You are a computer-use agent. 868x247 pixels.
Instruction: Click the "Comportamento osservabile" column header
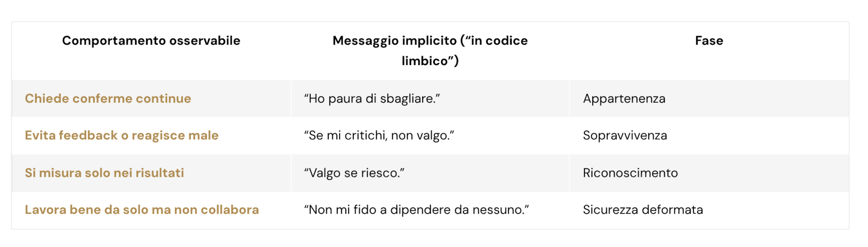tap(151, 41)
